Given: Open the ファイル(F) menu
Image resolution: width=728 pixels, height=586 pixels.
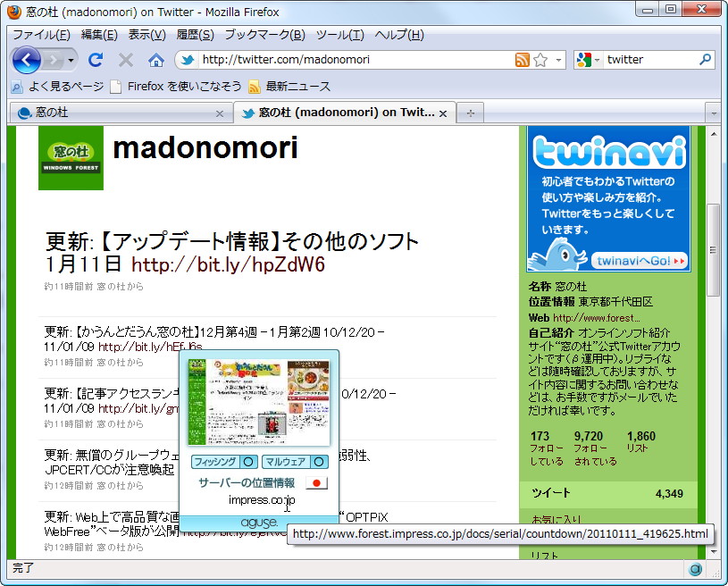Looking at the screenshot, I should 41,35.
